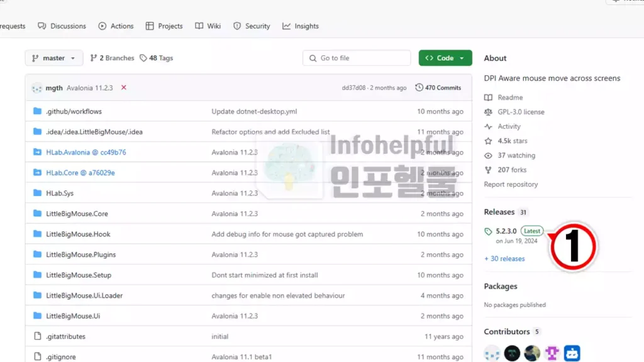The height and width of the screenshot is (362, 644).
Task: Open the .github/workflows folder
Action: [74, 111]
